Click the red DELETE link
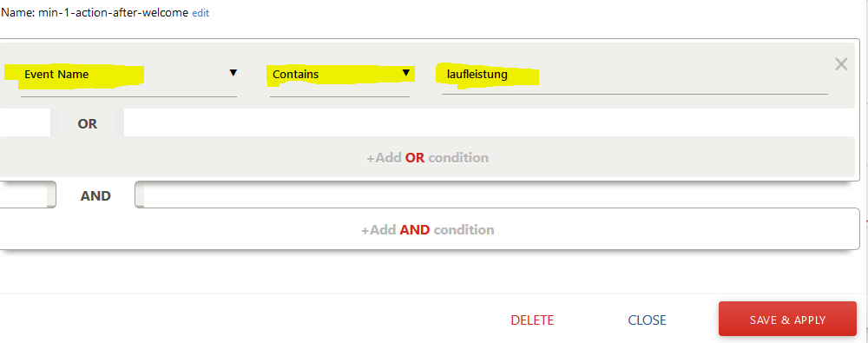Image resolution: width=868 pixels, height=343 pixels. tap(532, 320)
